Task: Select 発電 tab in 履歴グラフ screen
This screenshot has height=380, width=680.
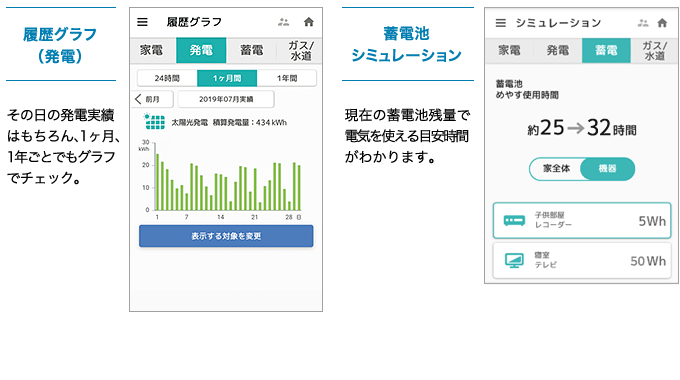Action: 201,50
